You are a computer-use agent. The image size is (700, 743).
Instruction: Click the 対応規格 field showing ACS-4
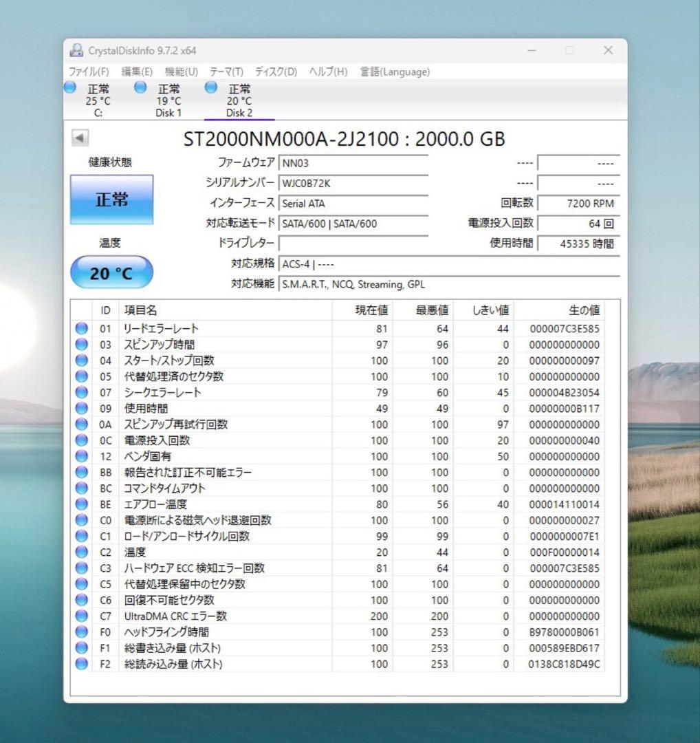(x=449, y=263)
